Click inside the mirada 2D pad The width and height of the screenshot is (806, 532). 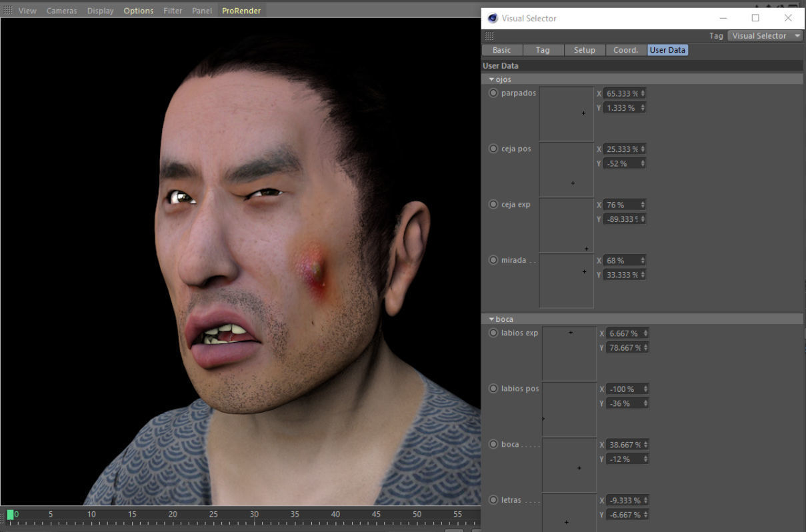[567, 281]
